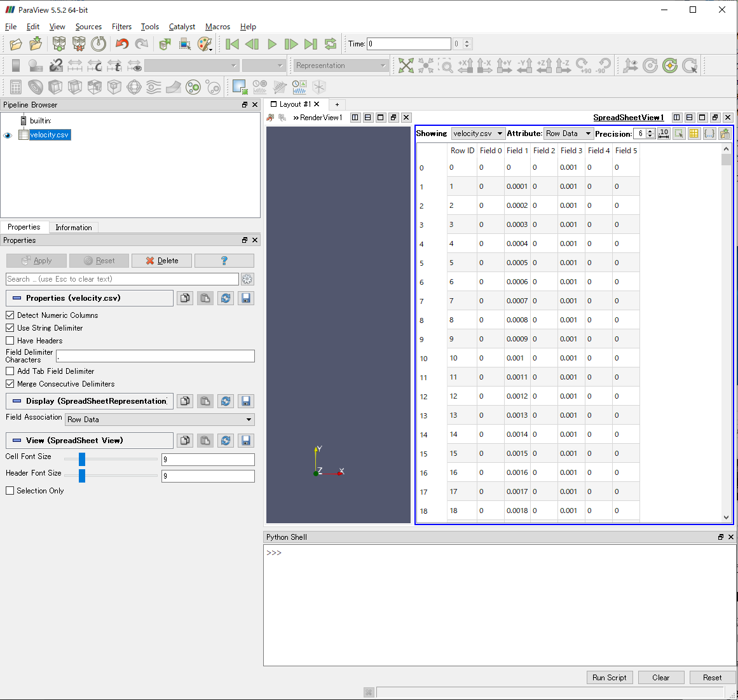Change the Attribute from Row Data
Screen dimensions: 738x700
point(568,134)
